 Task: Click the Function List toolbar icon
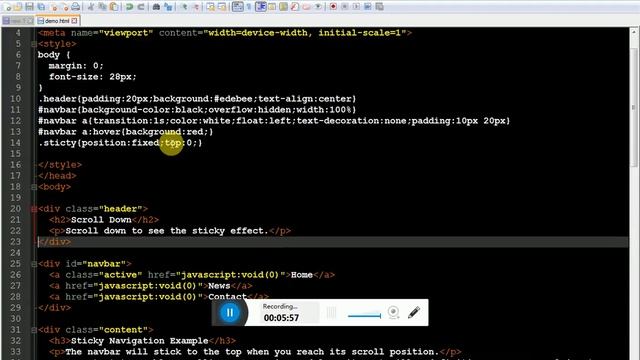pyautogui.click(x=295, y=7)
